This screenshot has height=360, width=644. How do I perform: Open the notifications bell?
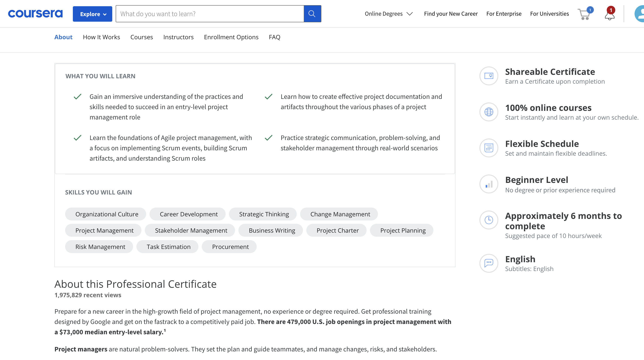click(610, 15)
